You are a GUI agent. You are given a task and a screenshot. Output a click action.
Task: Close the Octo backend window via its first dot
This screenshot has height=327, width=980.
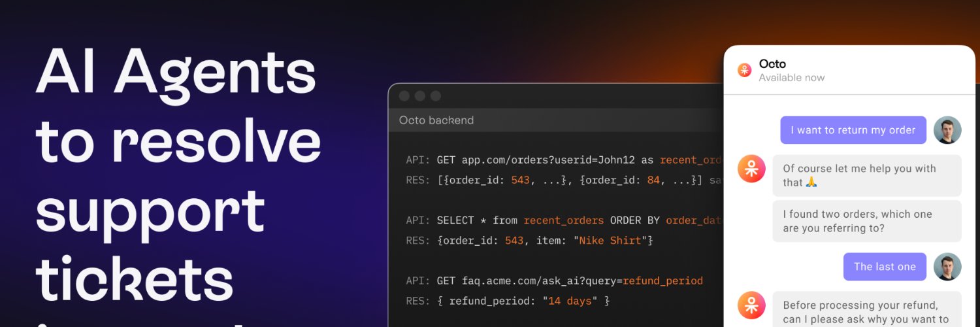pyautogui.click(x=404, y=96)
